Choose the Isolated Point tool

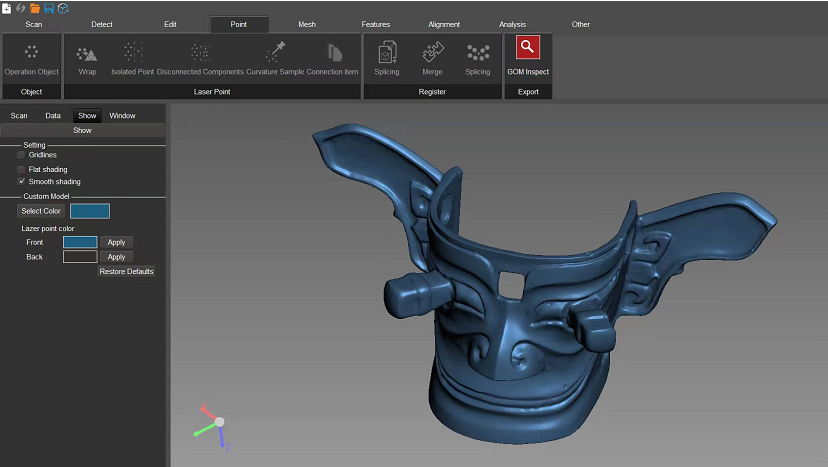pos(133,59)
